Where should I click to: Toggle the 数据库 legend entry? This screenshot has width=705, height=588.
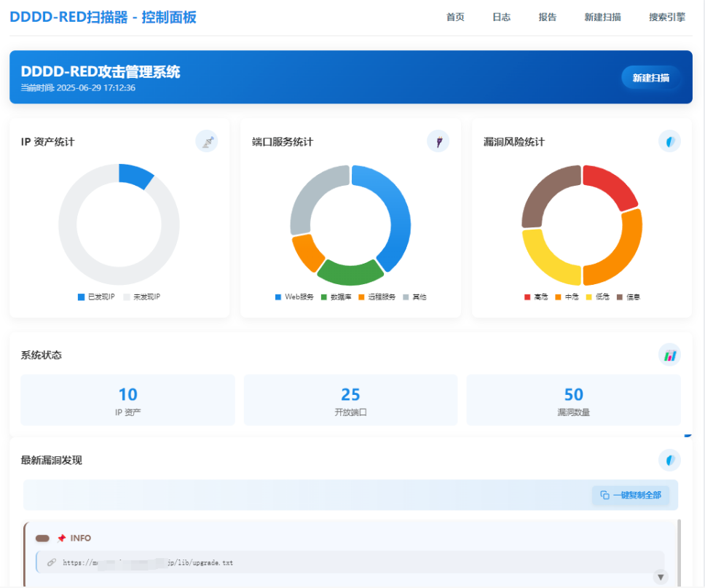click(x=336, y=297)
